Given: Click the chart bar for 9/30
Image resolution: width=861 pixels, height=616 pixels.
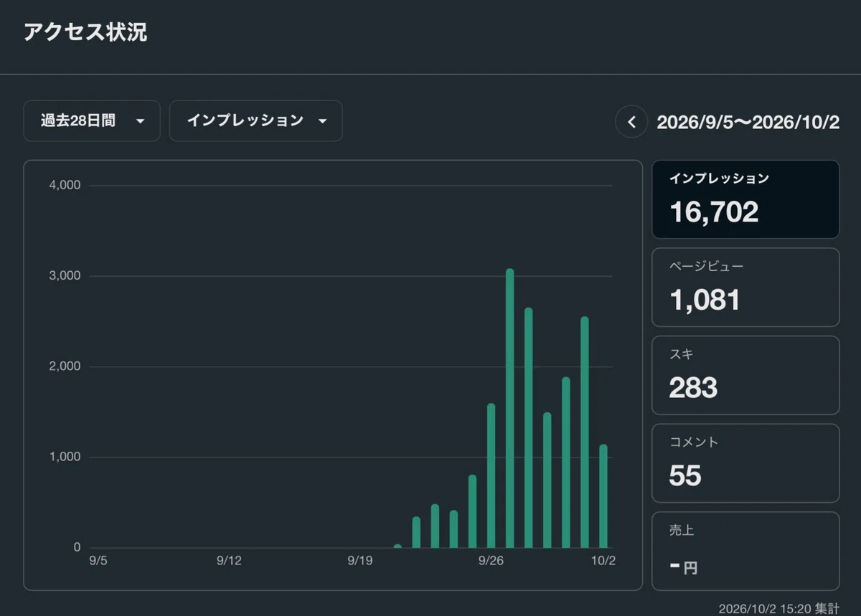Looking at the screenshot, I should pyautogui.click(x=566, y=463).
